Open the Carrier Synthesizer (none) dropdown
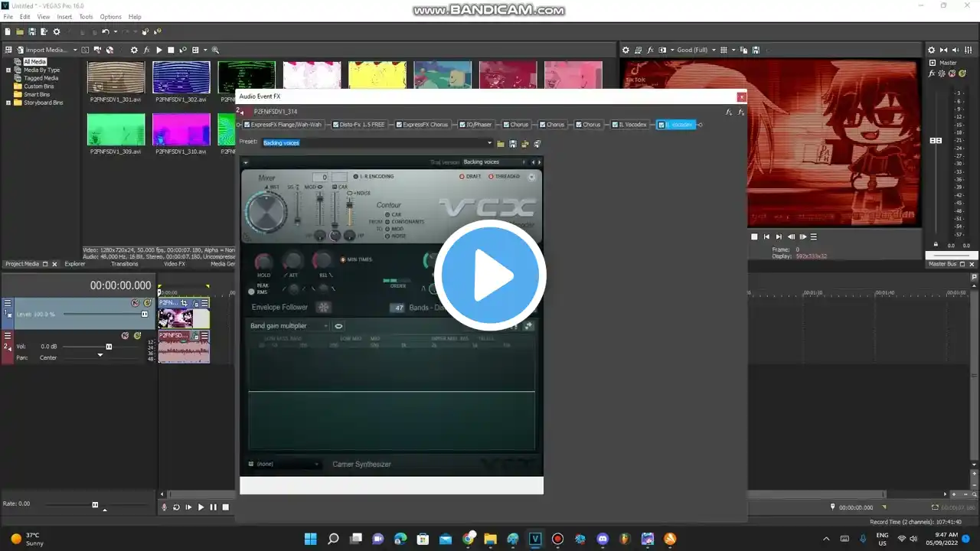This screenshot has width=980, height=551. pos(284,464)
